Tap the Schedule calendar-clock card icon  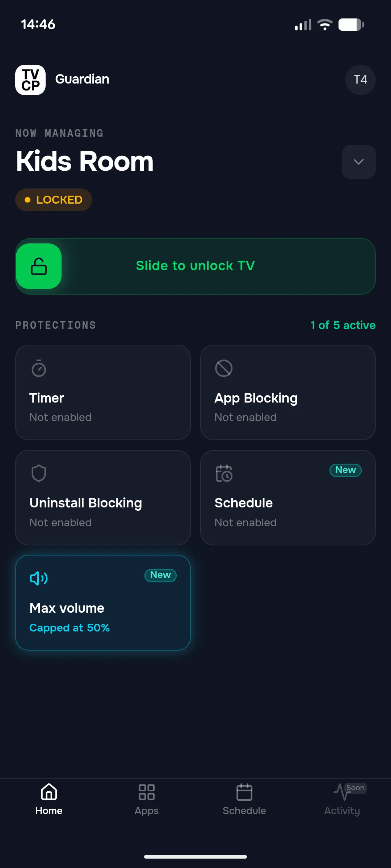tap(224, 473)
